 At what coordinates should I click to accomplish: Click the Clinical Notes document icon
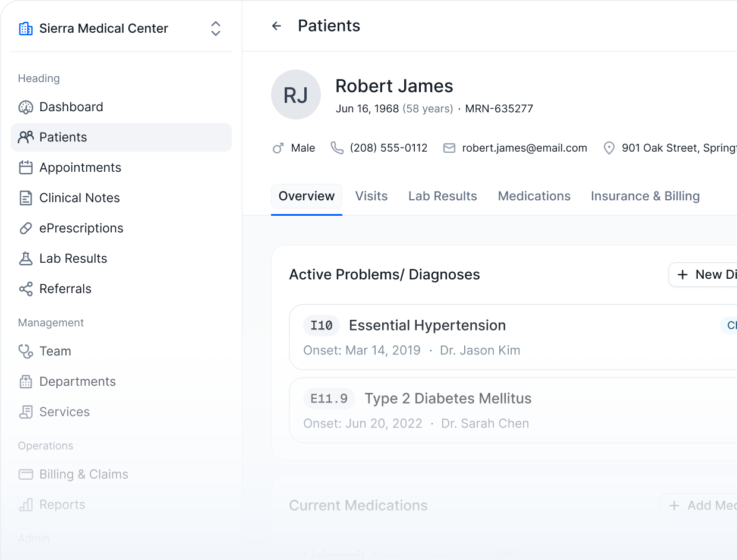[x=26, y=198]
